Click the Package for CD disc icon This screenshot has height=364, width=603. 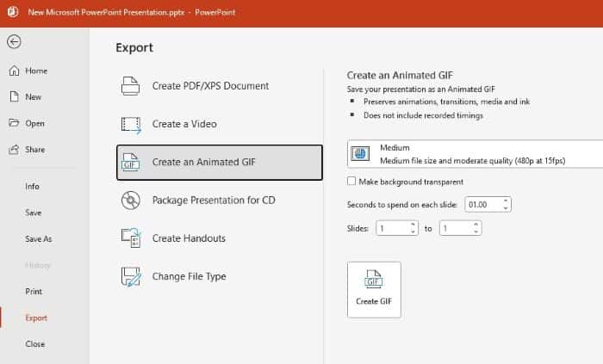click(131, 200)
